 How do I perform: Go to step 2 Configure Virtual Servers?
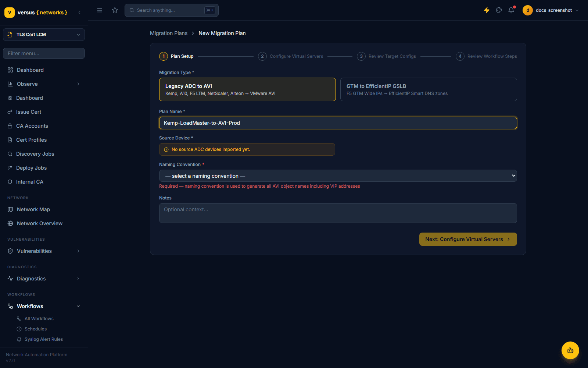290,56
